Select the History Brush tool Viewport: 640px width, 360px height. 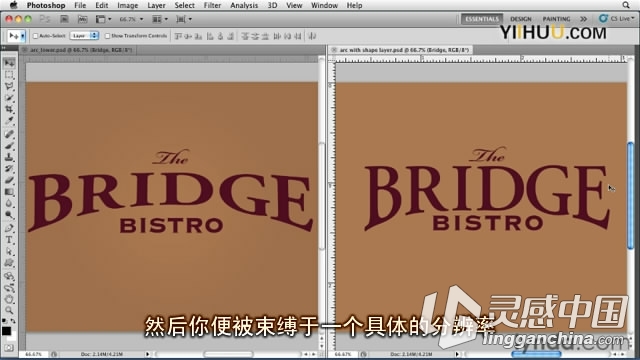point(9,169)
